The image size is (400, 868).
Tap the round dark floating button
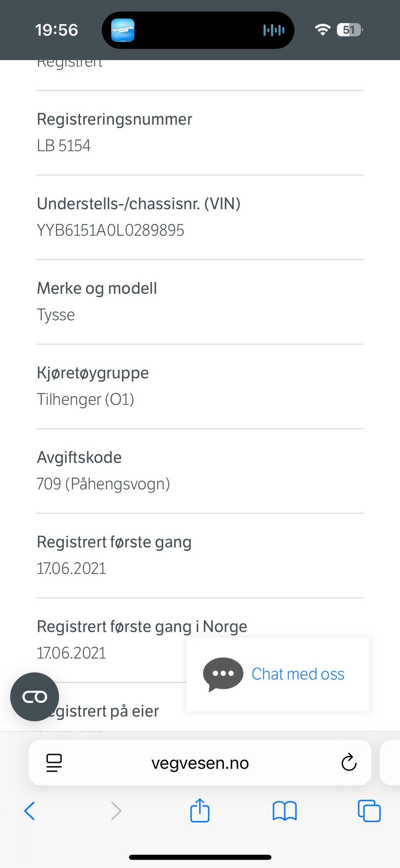[35, 697]
